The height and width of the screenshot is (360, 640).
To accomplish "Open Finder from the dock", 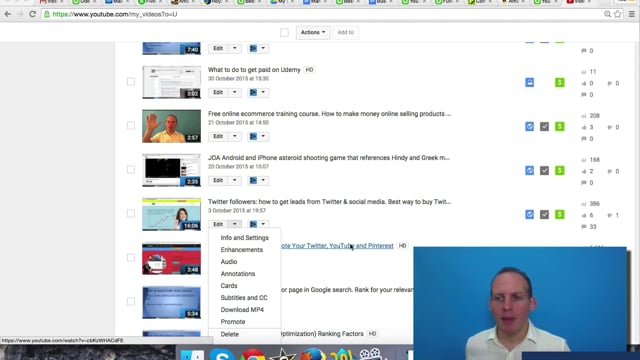I will pos(192,355).
